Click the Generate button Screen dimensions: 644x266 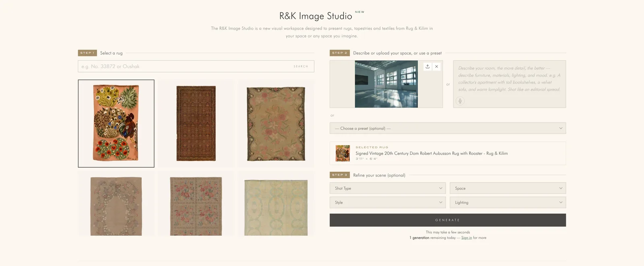(x=448, y=220)
